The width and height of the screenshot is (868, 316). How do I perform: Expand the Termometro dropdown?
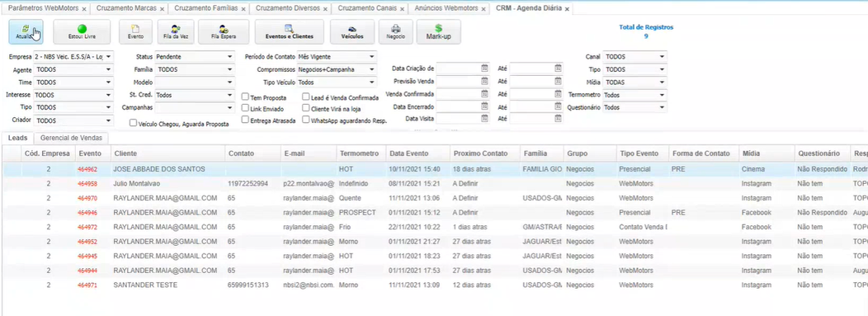point(635,95)
